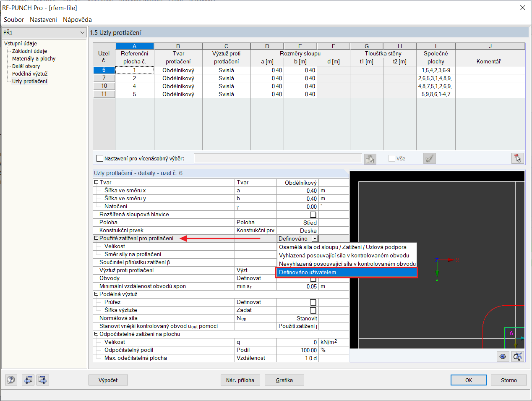
Task: Enable Nastavení pro vícenásobný výběr checkbox
Action: 100,158
